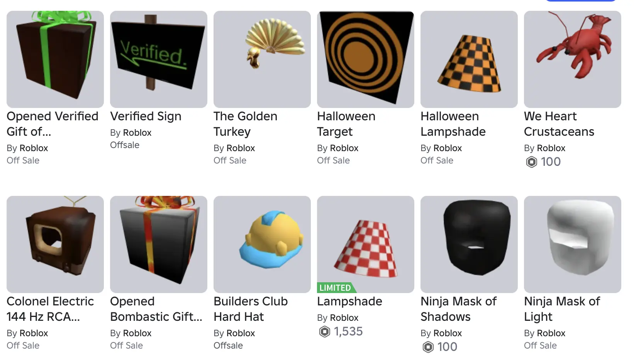Click Robux icon under Ninja Mask of Shadows
634x364 pixels.
428,347
